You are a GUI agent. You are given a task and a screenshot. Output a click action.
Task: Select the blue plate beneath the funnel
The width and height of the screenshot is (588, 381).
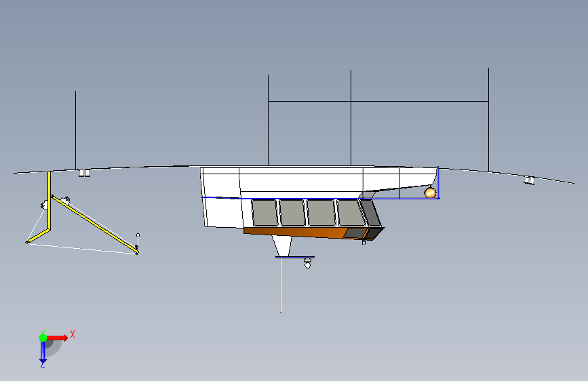tap(295, 257)
